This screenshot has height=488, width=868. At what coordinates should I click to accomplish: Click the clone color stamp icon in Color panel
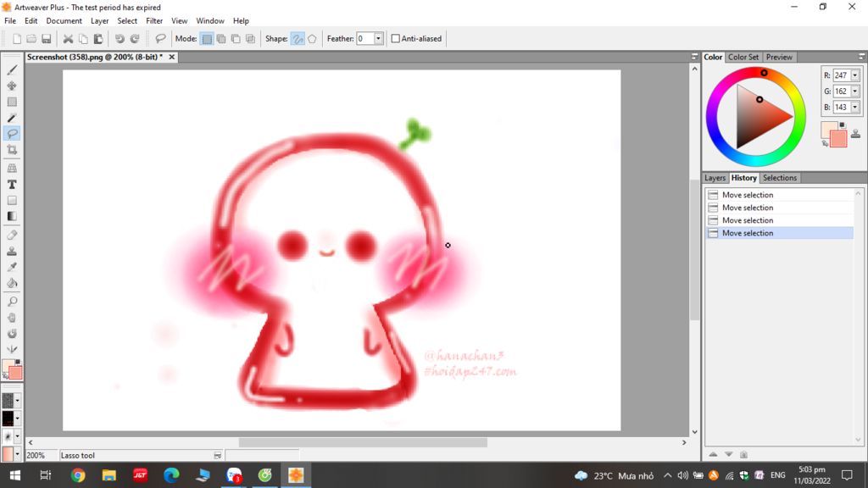click(855, 133)
